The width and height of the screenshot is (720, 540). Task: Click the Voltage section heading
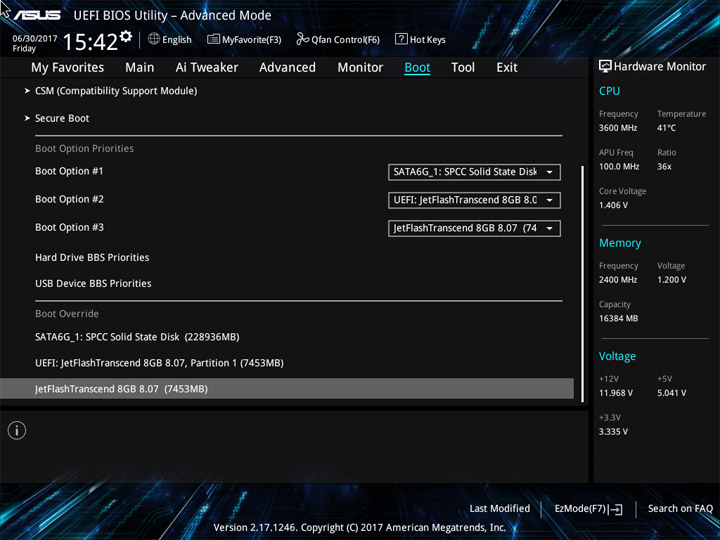(617, 356)
